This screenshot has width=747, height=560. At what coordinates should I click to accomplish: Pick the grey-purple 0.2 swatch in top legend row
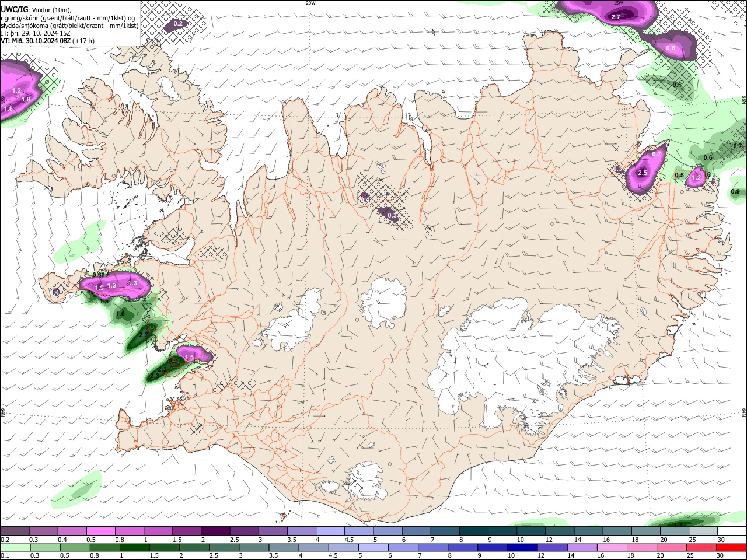click(x=15, y=531)
